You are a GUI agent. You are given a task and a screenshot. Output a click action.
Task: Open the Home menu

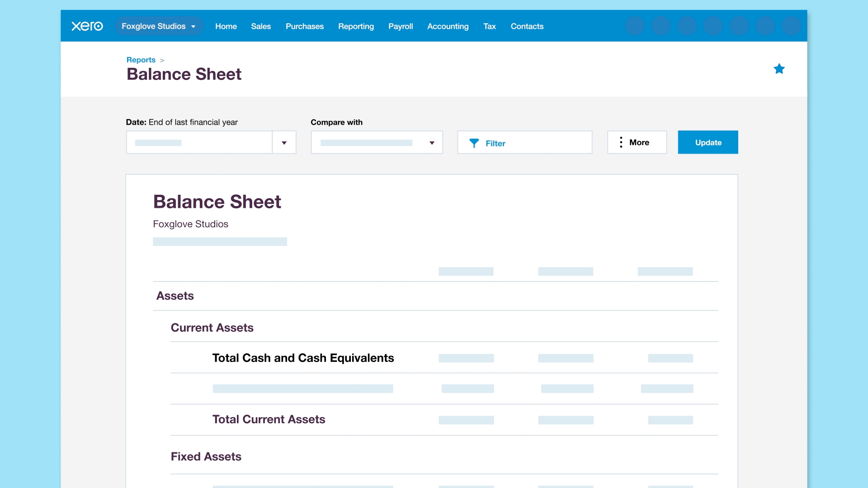226,26
